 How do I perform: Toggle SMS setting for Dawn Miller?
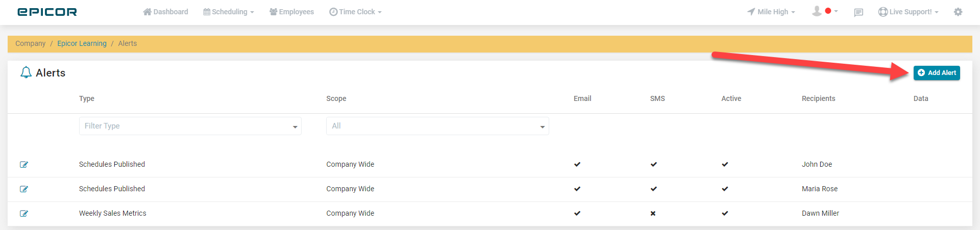click(653, 214)
